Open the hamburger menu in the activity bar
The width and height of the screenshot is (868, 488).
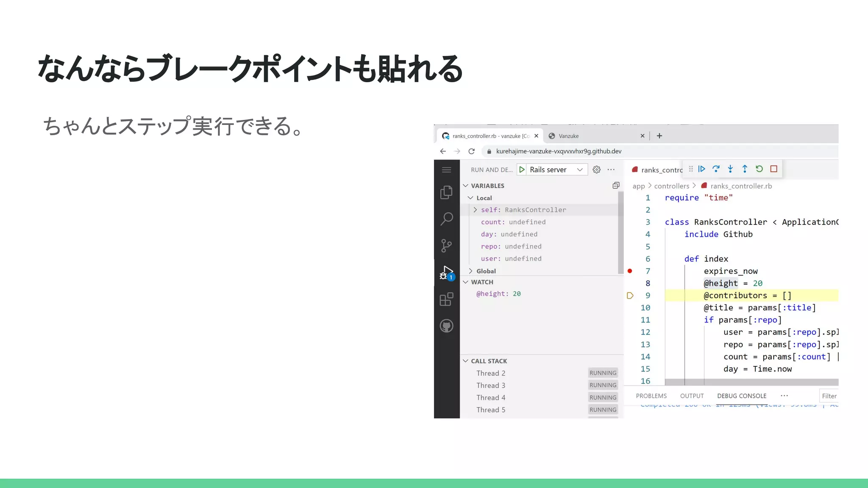pos(446,170)
